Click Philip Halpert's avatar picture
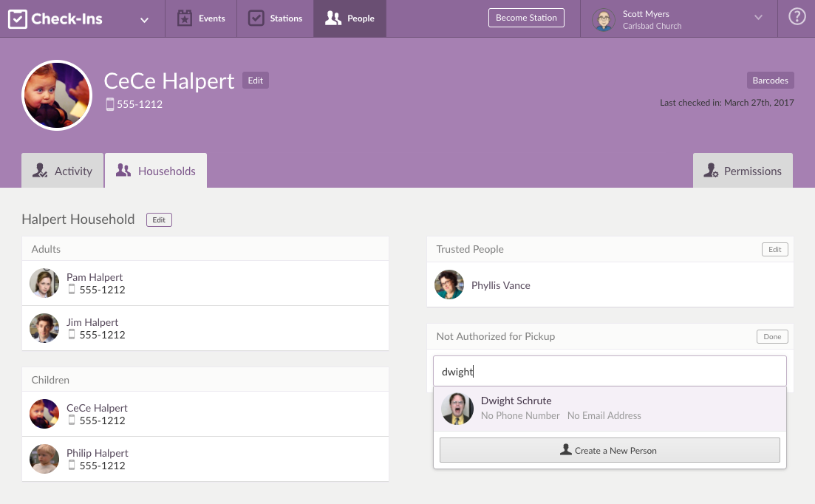The height and width of the screenshot is (504, 815). pyautogui.click(x=44, y=459)
